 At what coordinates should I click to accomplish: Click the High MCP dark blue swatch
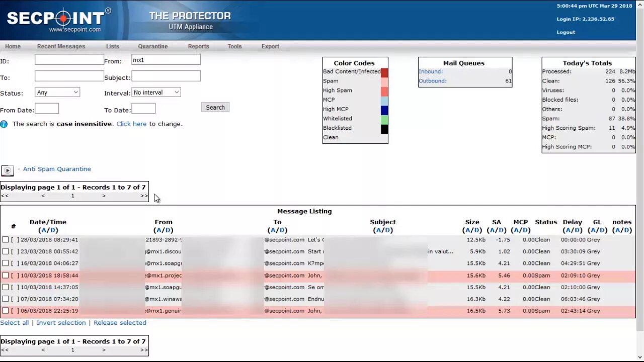click(x=384, y=110)
